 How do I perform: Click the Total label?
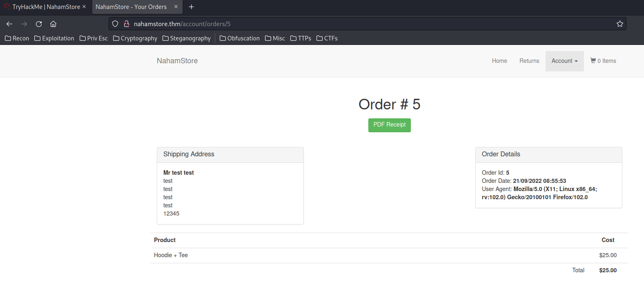[x=578, y=270]
